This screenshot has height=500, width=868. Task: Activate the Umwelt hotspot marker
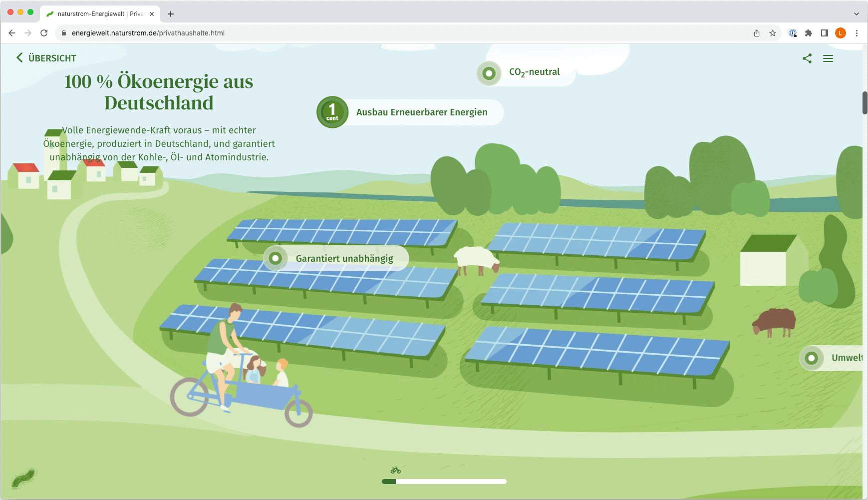pos(811,358)
